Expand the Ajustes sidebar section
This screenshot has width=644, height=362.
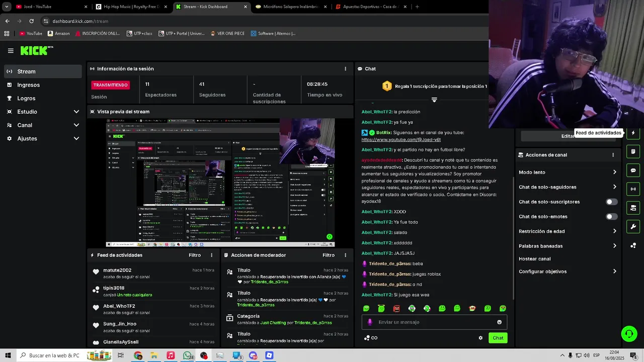tap(43, 138)
